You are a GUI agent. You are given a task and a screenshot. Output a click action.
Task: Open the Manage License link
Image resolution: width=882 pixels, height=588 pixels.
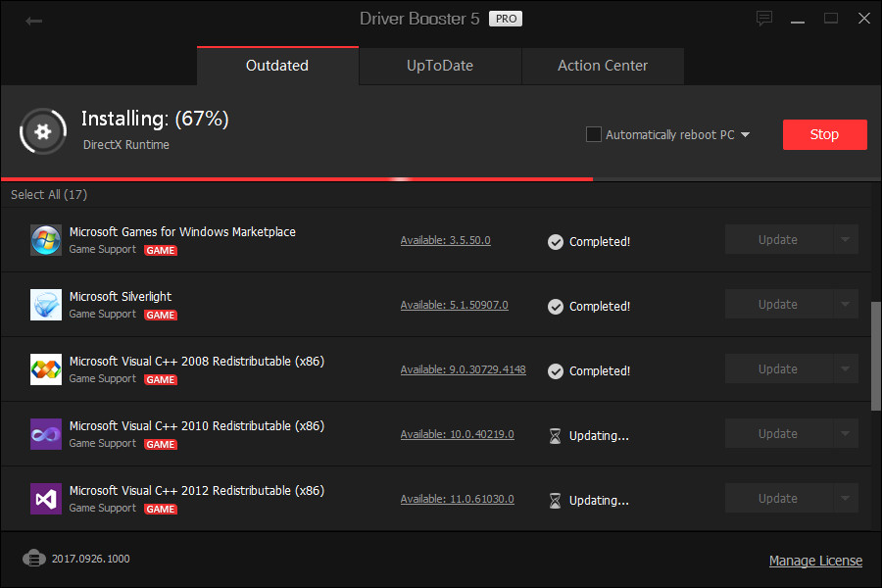pos(815,560)
